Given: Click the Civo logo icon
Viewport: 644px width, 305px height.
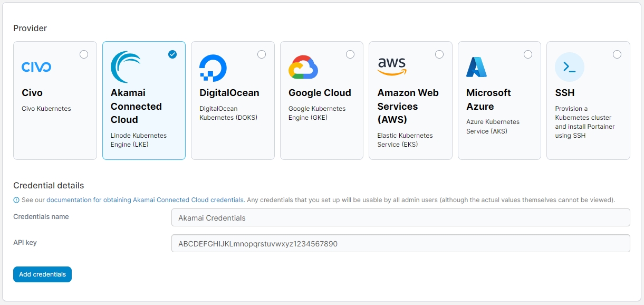Looking at the screenshot, I should [x=36, y=67].
